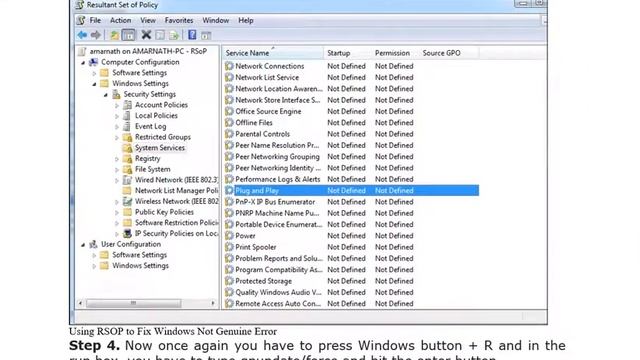
Task: Select Network List Manager Policies tree item
Action: click(176, 191)
